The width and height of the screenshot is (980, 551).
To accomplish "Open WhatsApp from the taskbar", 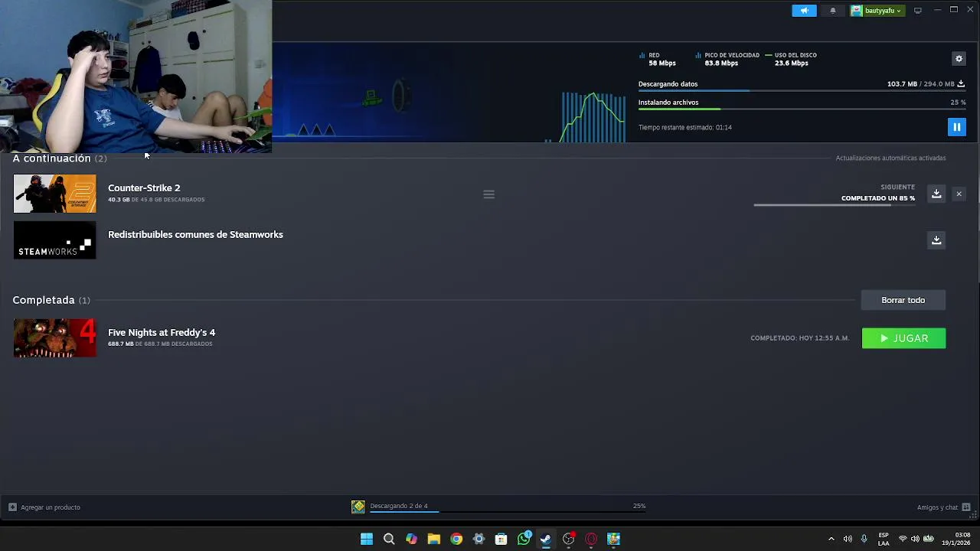I will click(524, 539).
